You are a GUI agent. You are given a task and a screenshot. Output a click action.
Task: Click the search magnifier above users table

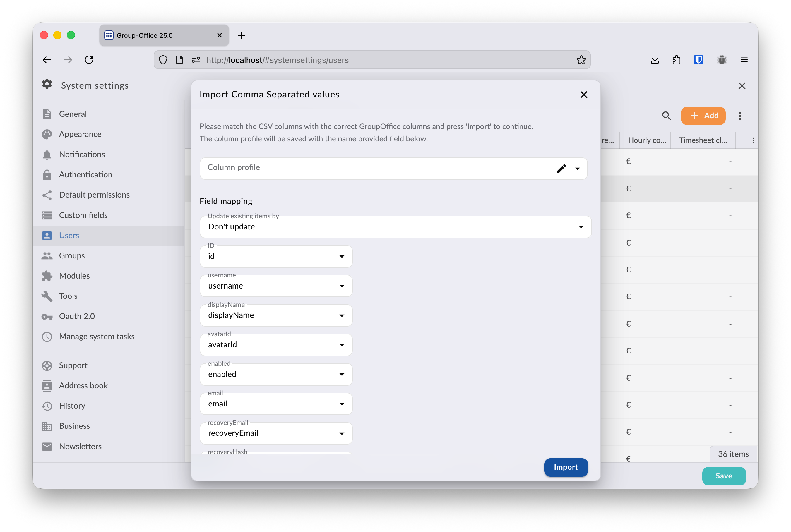click(666, 116)
